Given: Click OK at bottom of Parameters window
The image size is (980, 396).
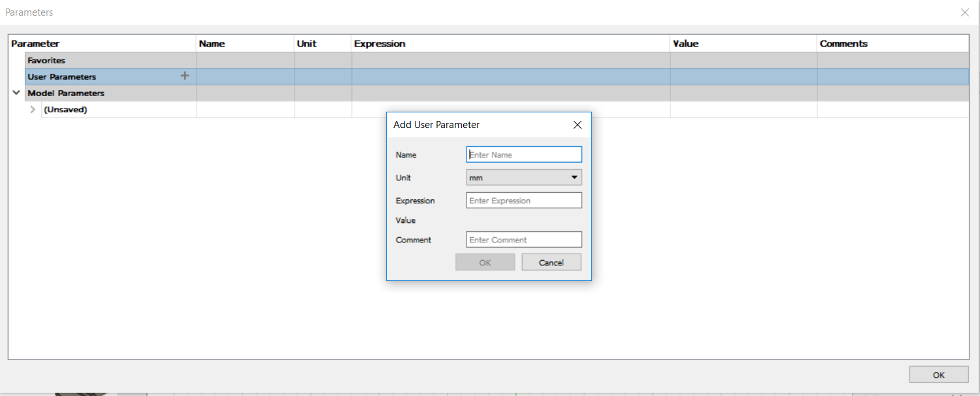Looking at the screenshot, I should (x=939, y=374).
